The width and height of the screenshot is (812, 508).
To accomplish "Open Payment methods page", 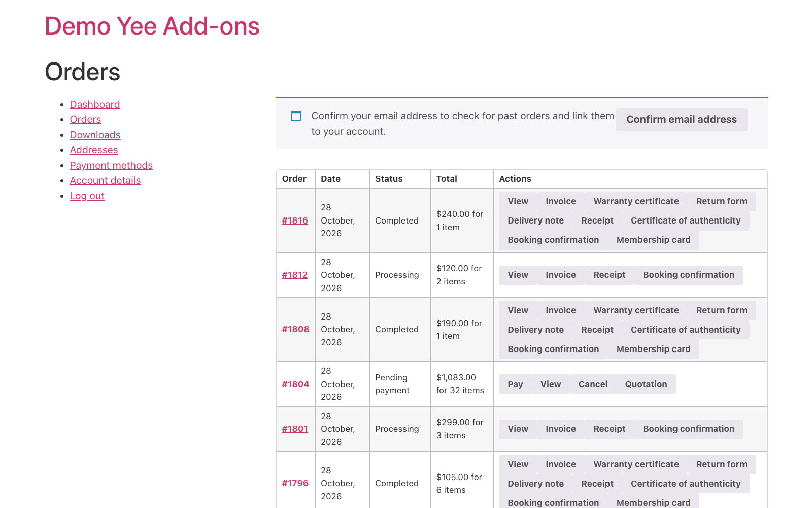I will (111, 165).
